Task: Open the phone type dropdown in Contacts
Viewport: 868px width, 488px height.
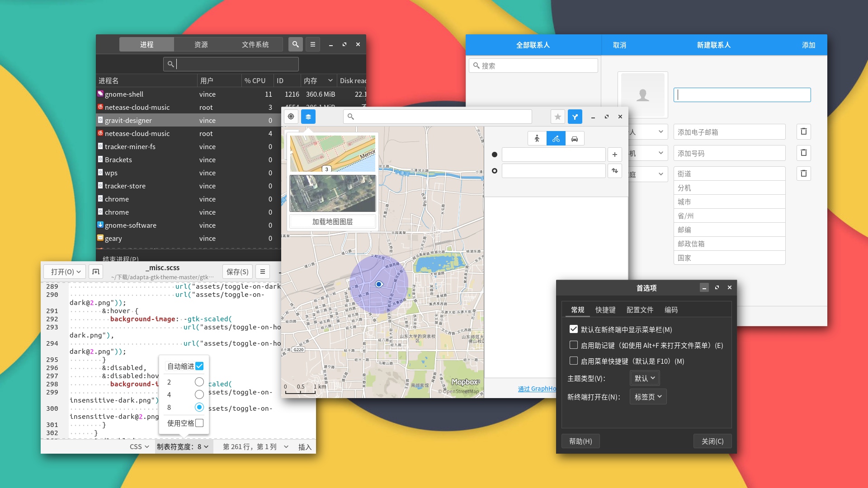Action: (648, 153)
